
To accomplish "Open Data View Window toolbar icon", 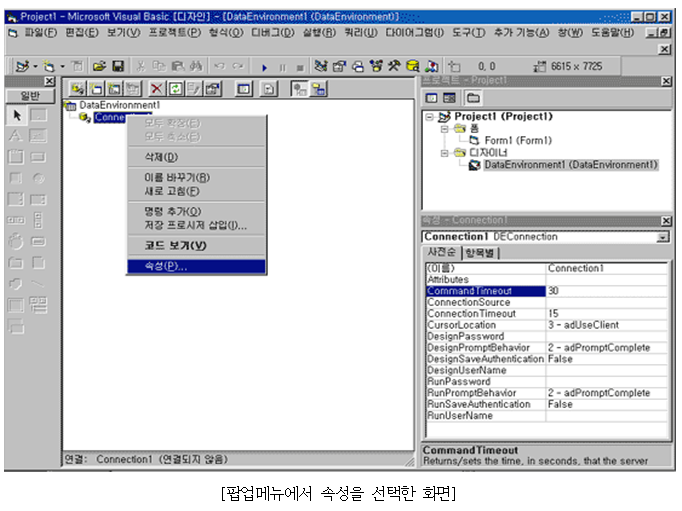I will click(x=412, y=66).
